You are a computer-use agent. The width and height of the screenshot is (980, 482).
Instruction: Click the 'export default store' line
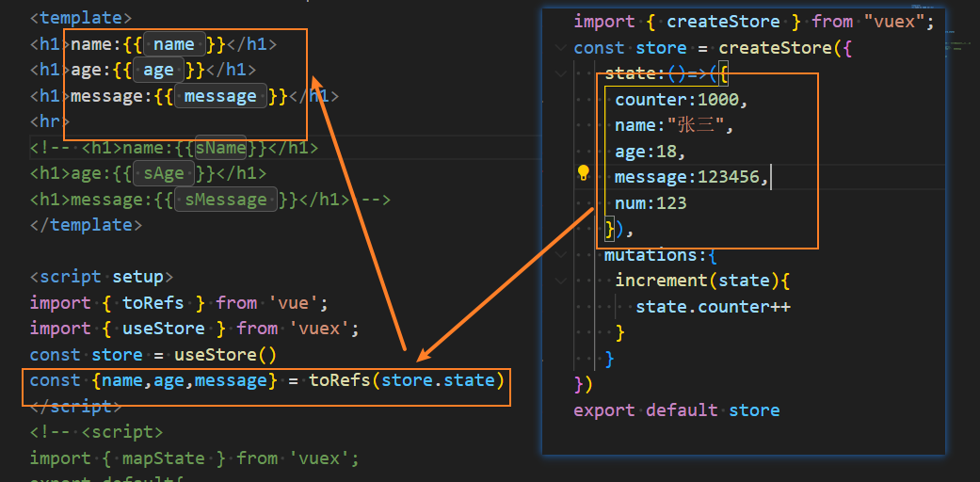(x=677, y=410)
